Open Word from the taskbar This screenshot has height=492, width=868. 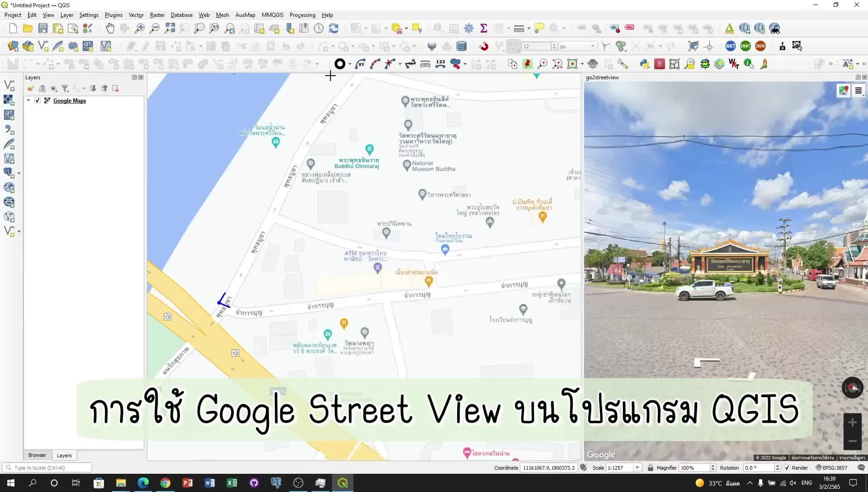(x=210, y=483)
